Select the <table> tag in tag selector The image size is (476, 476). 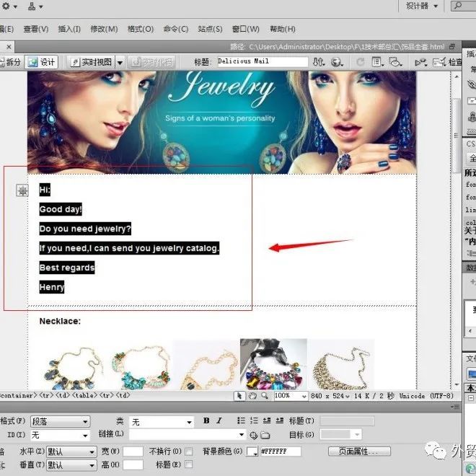point(83,395)
